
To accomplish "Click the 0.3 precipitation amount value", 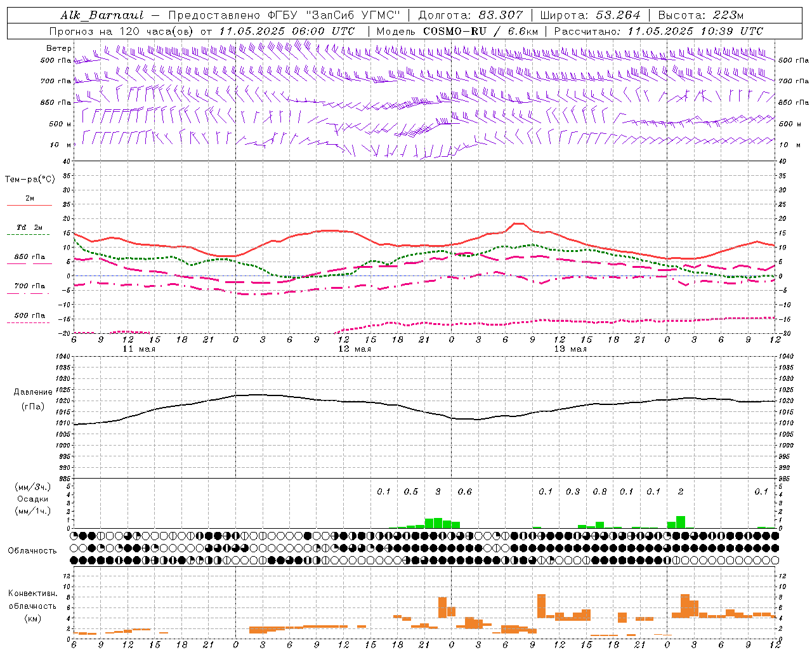I will [x=573, y=491].
